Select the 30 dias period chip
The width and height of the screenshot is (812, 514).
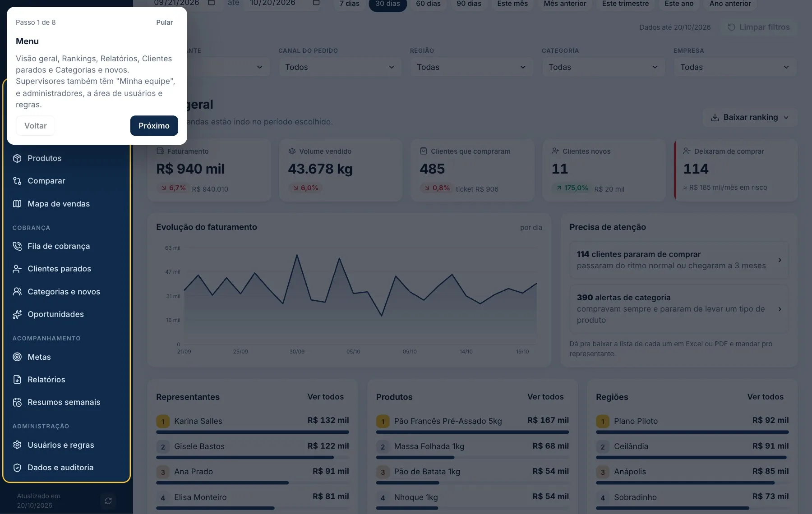(x=388, y=4)
